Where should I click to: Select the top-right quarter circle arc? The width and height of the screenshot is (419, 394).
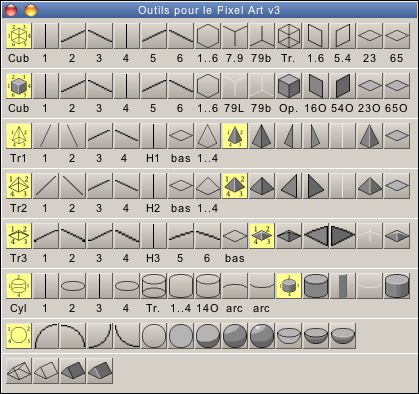click(73, 336)
